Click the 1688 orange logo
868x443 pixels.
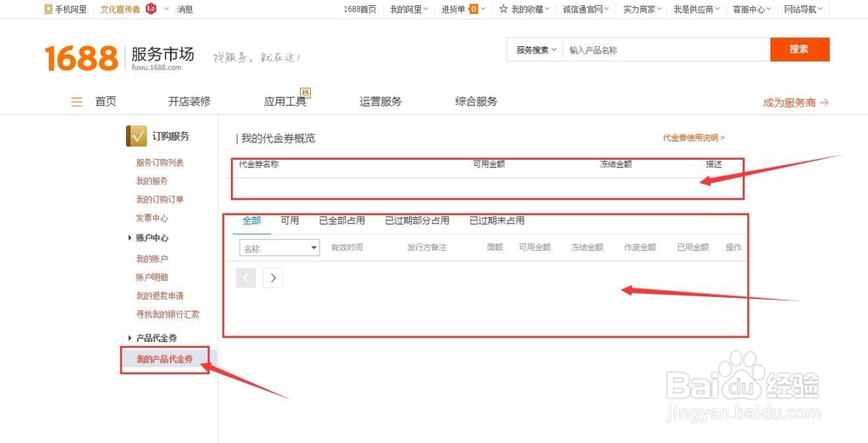coord(82,58)
